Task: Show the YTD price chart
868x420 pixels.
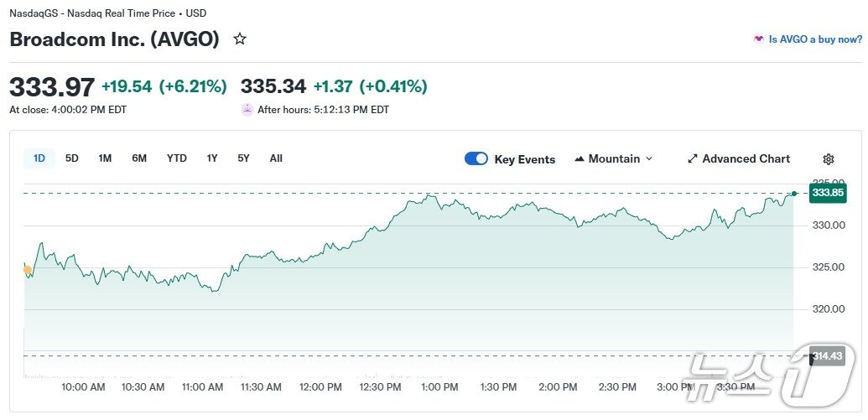Action: point(177,158)
